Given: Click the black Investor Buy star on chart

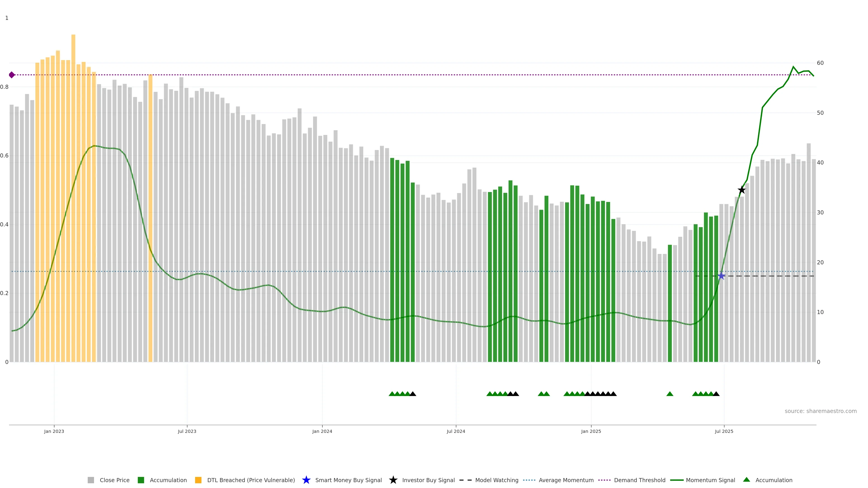Looking at the screenshot, I should (742, 190).
